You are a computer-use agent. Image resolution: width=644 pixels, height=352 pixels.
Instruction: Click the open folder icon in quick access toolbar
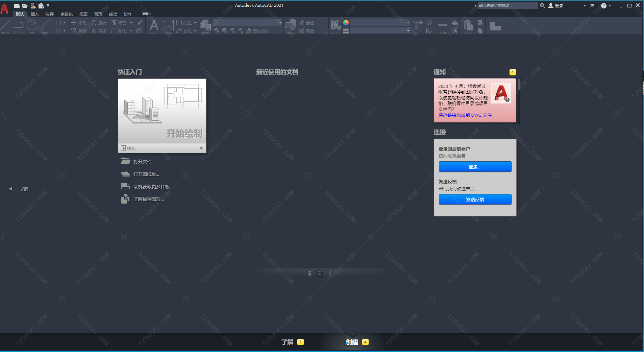point(25,6)
